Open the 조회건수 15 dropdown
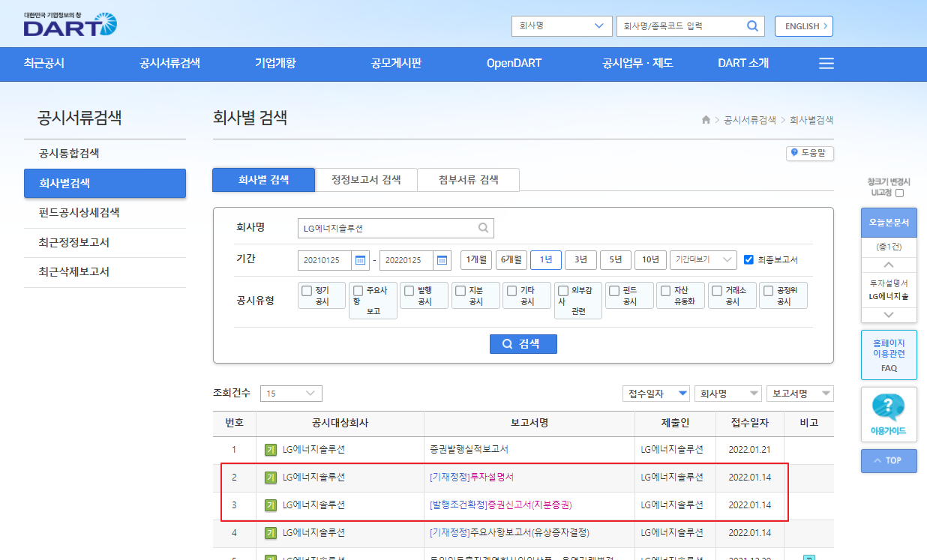Screen dimensions: 927x560 [291, 394]
